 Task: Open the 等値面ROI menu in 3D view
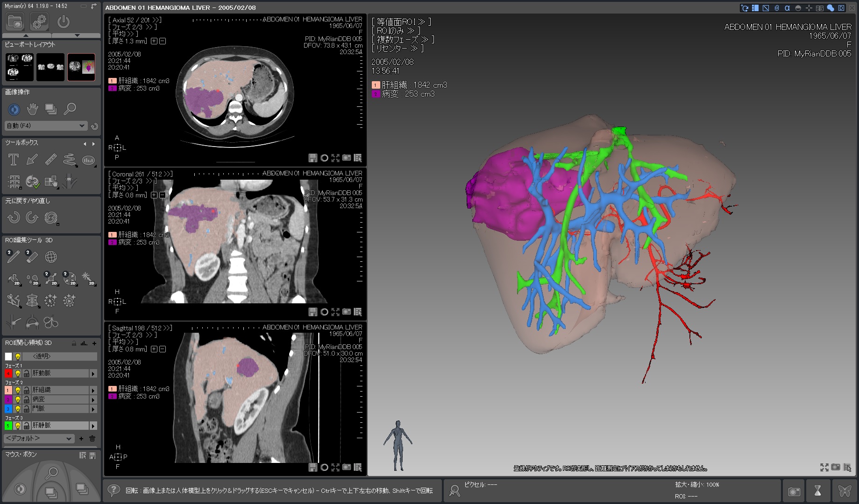pos(401,22)
